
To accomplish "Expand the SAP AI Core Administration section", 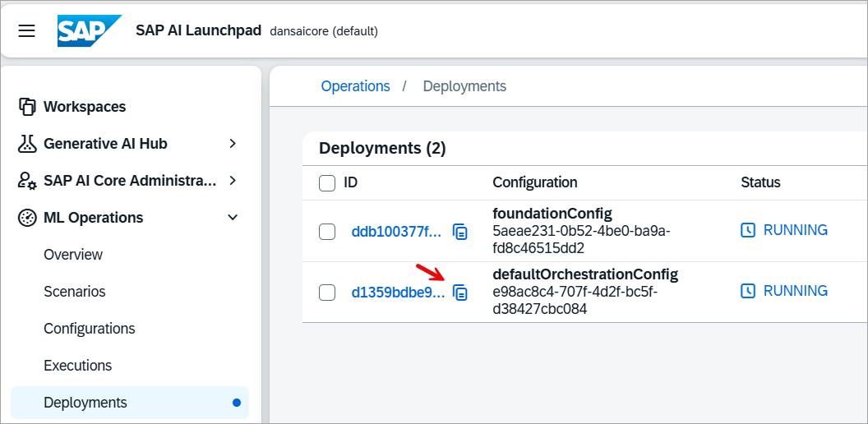I will click(233, 181).
